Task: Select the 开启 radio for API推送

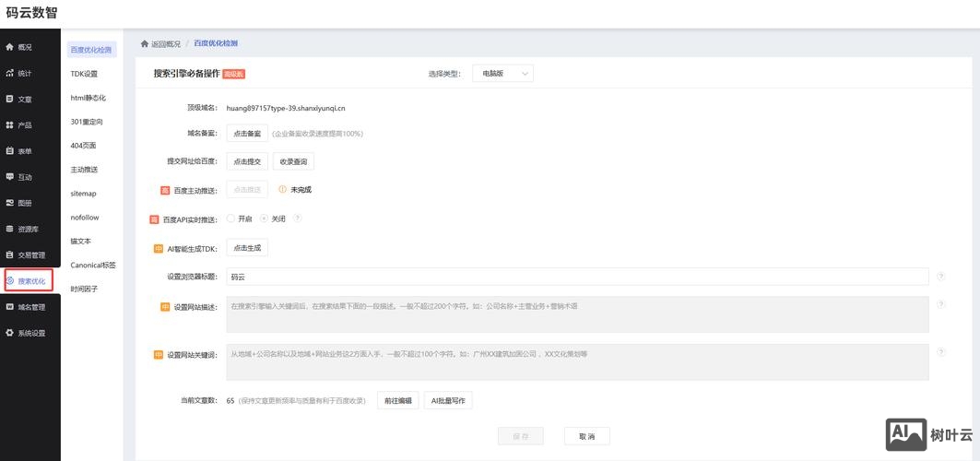Action: [x=230, y=219]
